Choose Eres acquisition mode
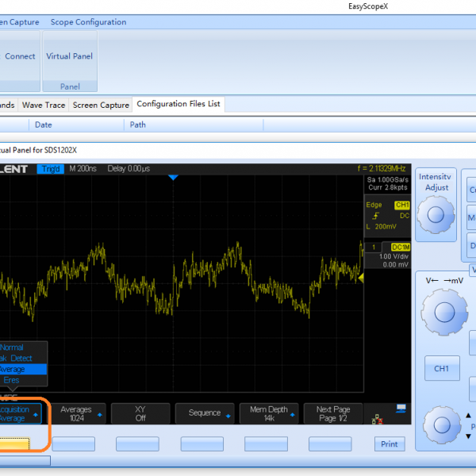This screenshot has height=476, width=476. (x=12, y=380)
